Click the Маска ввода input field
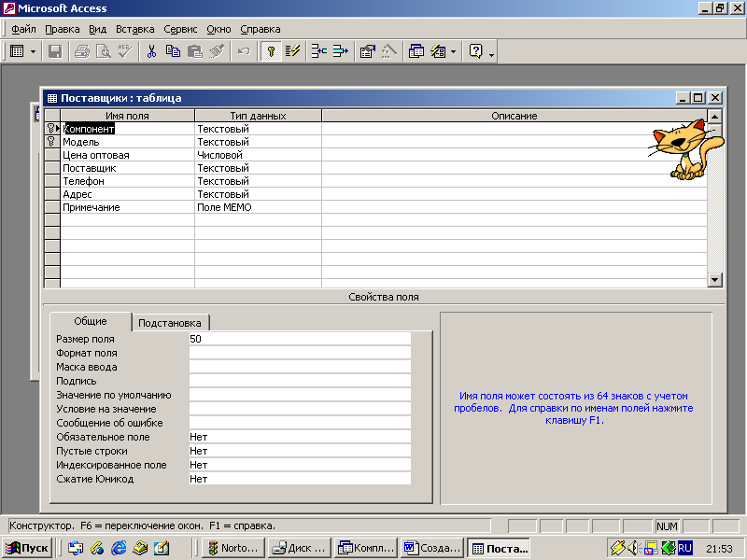 300,367
